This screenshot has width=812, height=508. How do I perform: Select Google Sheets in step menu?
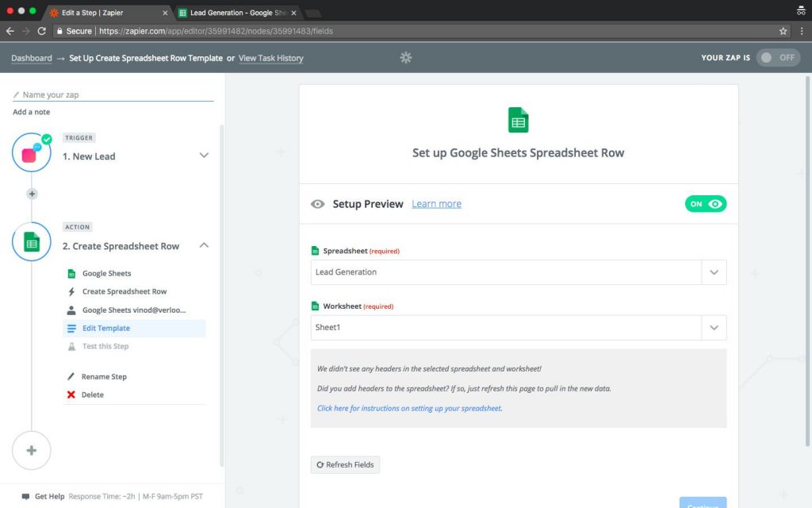107,274
